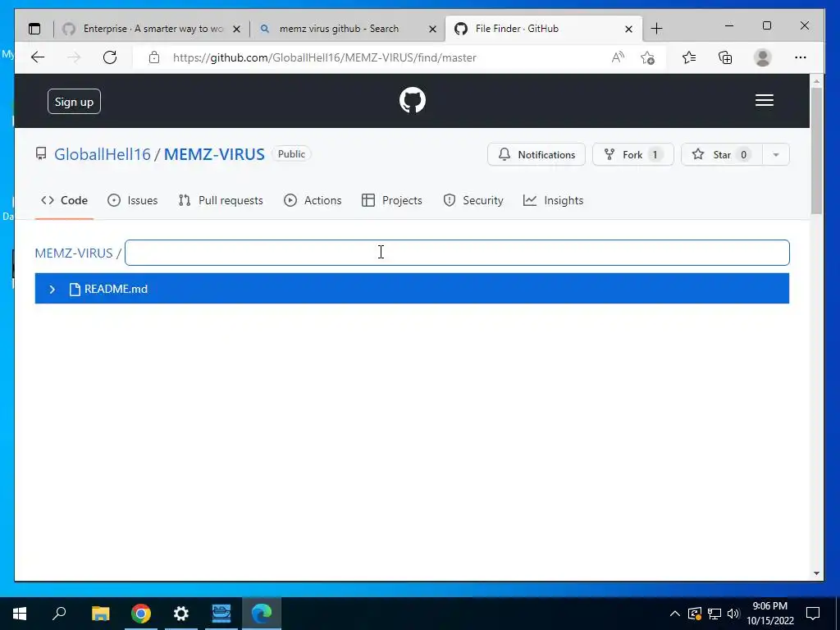The image size is (840, 630).
Task: Click the network tray icon
Action: coord(714,614)
